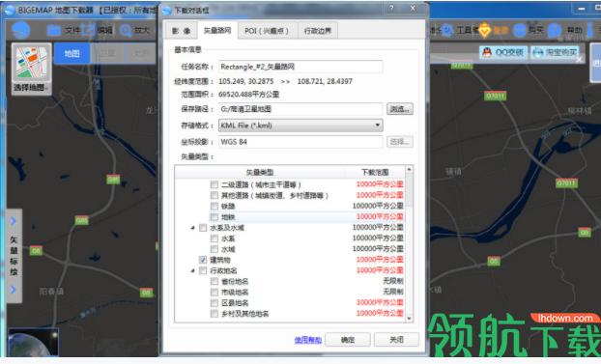Check the 其他道路 checkbox
The width and height of the screenshot is (601, 364).
tap(215, 195)
